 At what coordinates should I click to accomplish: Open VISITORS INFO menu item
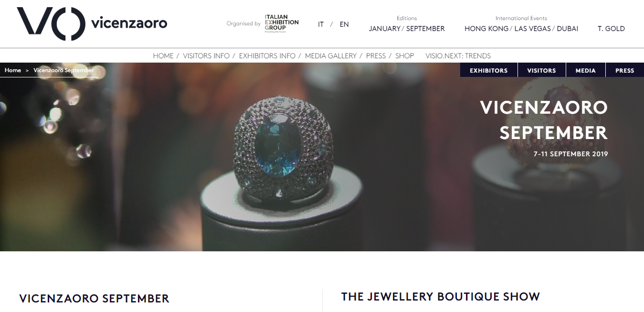(x=206, y=56)
